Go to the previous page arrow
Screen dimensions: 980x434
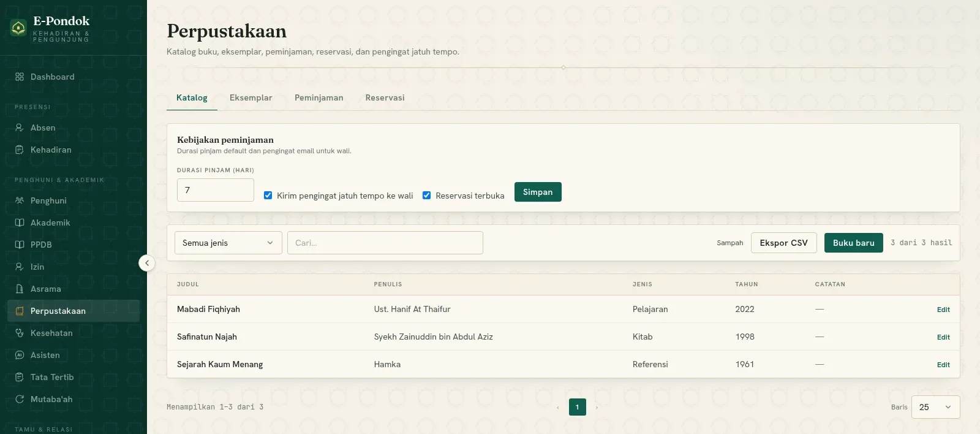pos(558,407)
